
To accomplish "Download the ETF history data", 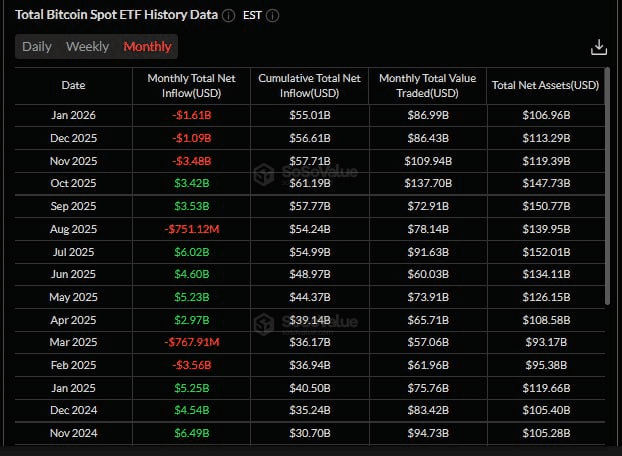I will [599, 47].
